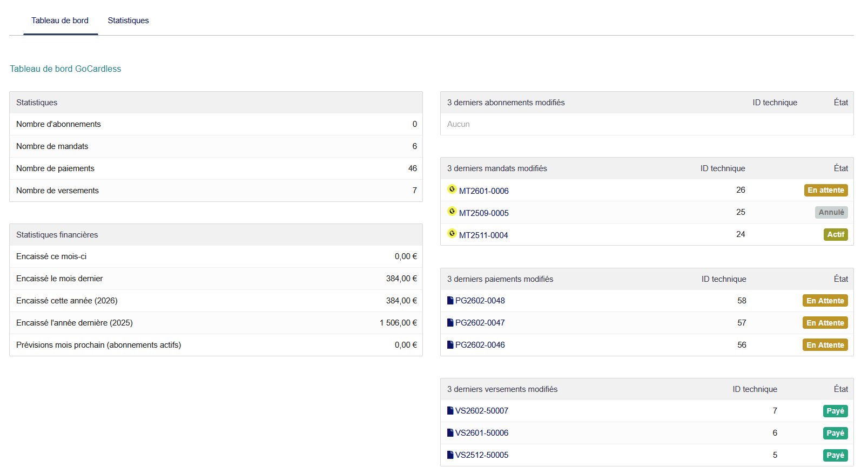The image size is (868, 474).
Task: Click the document icon beside VS2601-50006
Action: pyautogui.click(x=450, y=433)
